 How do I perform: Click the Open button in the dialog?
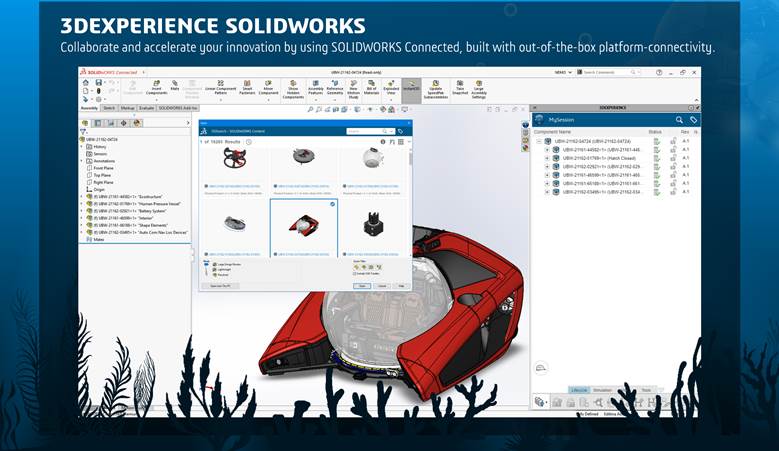click(362, 285)
